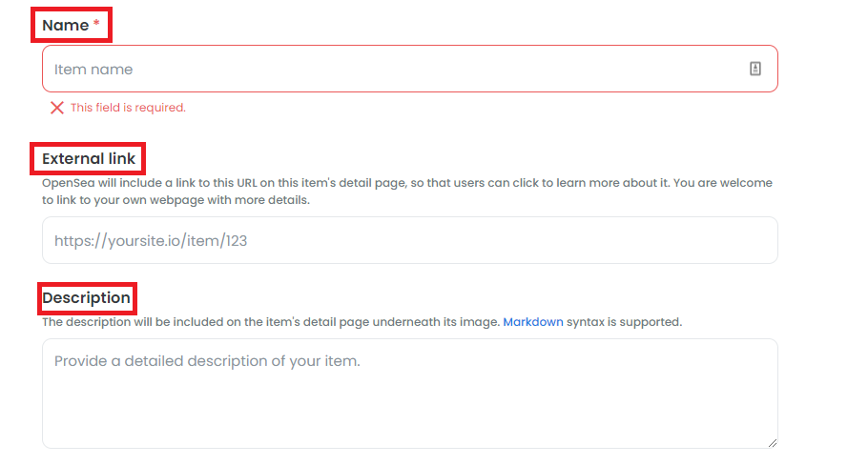Click the "This field is required." error message

click(x=128, y=108)
